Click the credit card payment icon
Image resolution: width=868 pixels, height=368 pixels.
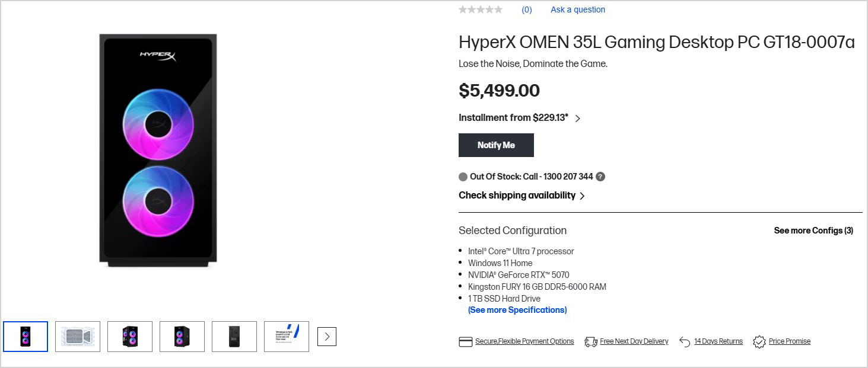tap(466, 342)
